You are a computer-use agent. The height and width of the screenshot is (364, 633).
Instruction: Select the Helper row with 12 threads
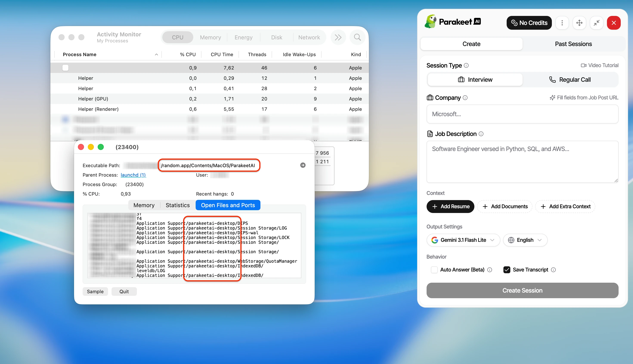pos(210,78)
